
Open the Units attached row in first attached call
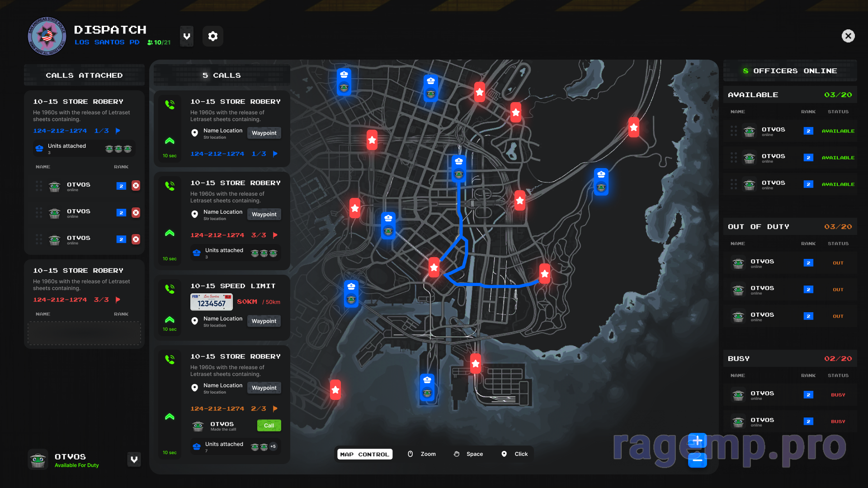coord(84,149)
